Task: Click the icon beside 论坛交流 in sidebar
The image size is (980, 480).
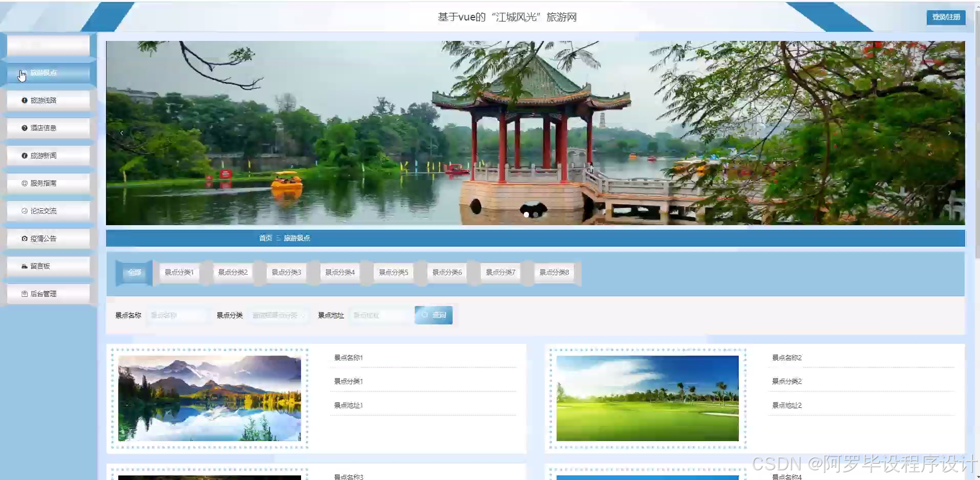Action: point(24,211)
